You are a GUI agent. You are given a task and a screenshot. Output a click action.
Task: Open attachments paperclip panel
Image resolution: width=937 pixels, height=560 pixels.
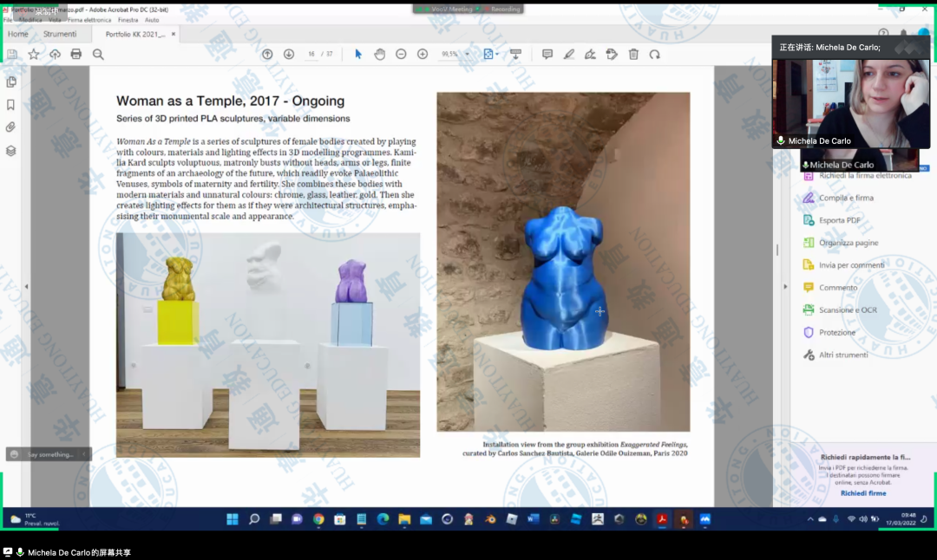pyautogui.click(x=10, y=127)
